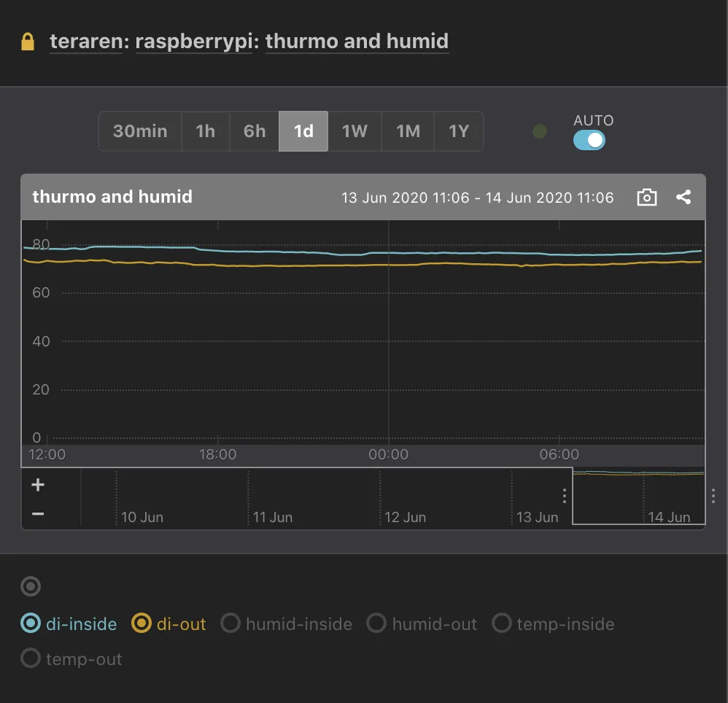This screenshot has width=728, height=703.
Task: Disable the di-out series
Action: click(x=141, y=624)
